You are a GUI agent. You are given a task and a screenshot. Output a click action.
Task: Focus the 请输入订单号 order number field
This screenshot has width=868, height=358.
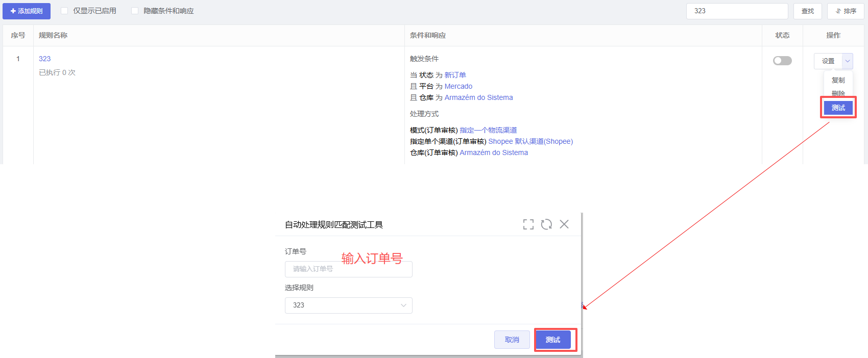pos(348,269)
